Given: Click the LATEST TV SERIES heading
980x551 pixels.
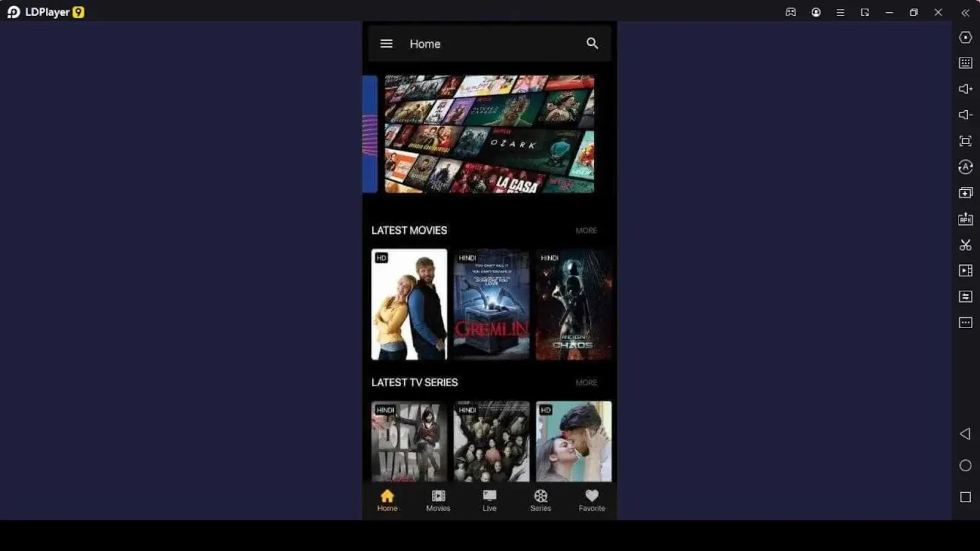Looking at the screenshot, I should point(415,382).
